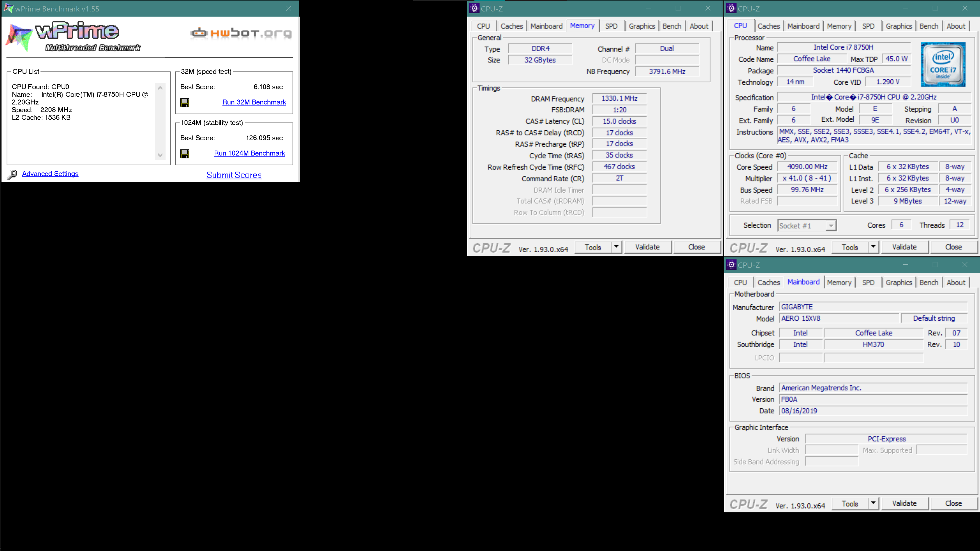Viewport: 980px width, 551px height.
Task: Minimize the CPU-Z Mainboard window
Action: coord(905,265)
